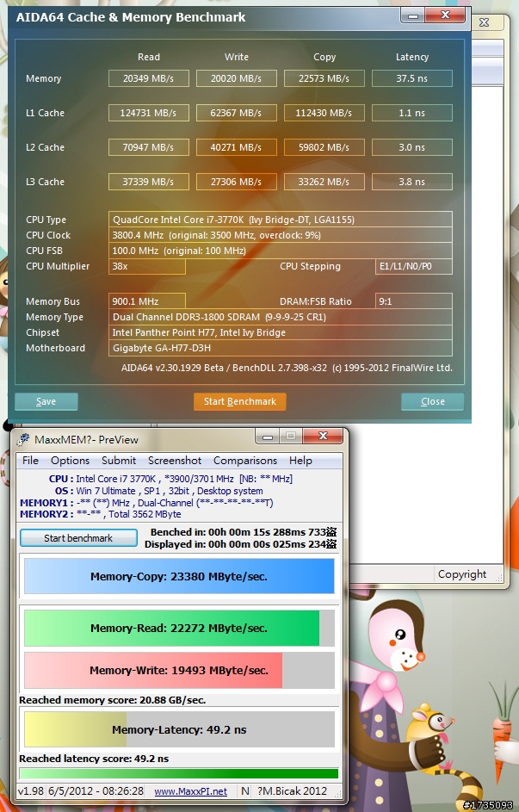Screen dimensions: 519x812
Task: Click Memory Read value 20349 MB/s
Action: pos(149,78)
